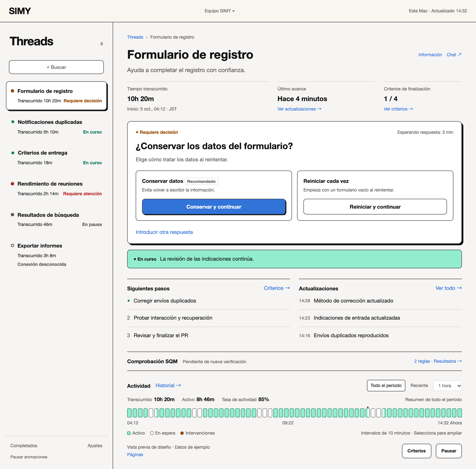Screen dimensions: 476x469
Task: Open Criterios link beside Siguientes pasos
Action: coord(277,288)
